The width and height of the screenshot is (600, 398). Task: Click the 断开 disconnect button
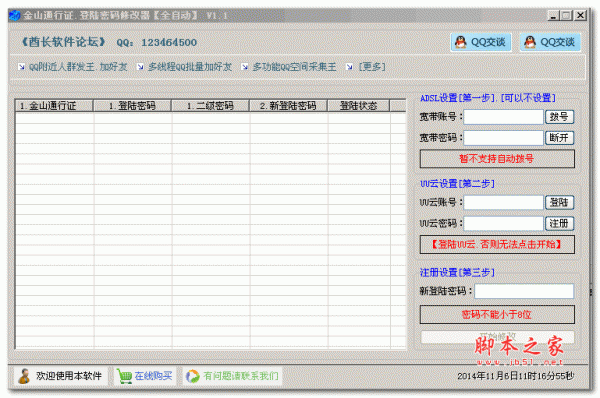[559, 138]
